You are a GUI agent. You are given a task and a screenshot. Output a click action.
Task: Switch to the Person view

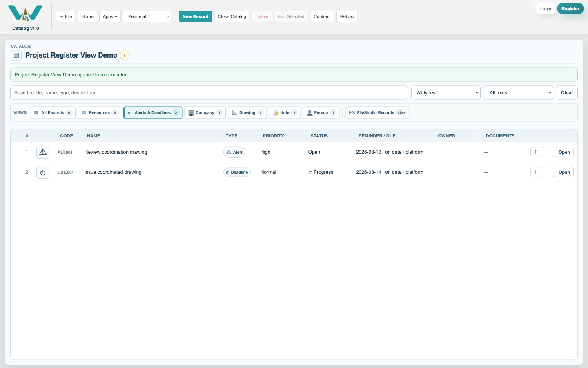pyautogui.click(x=321, y=113)
